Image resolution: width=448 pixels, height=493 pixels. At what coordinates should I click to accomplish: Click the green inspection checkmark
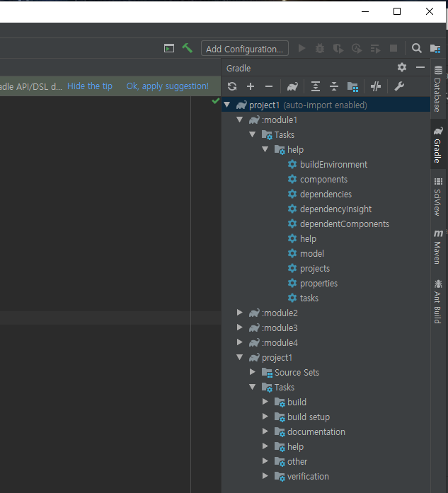[x=215, y=101]
